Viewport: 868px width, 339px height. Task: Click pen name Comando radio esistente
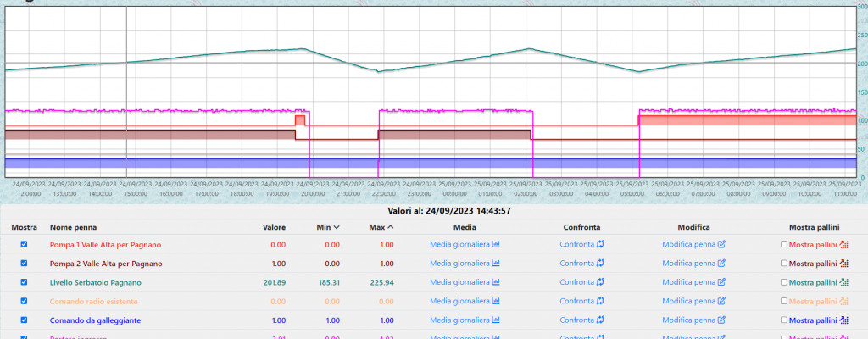point(93,302)
